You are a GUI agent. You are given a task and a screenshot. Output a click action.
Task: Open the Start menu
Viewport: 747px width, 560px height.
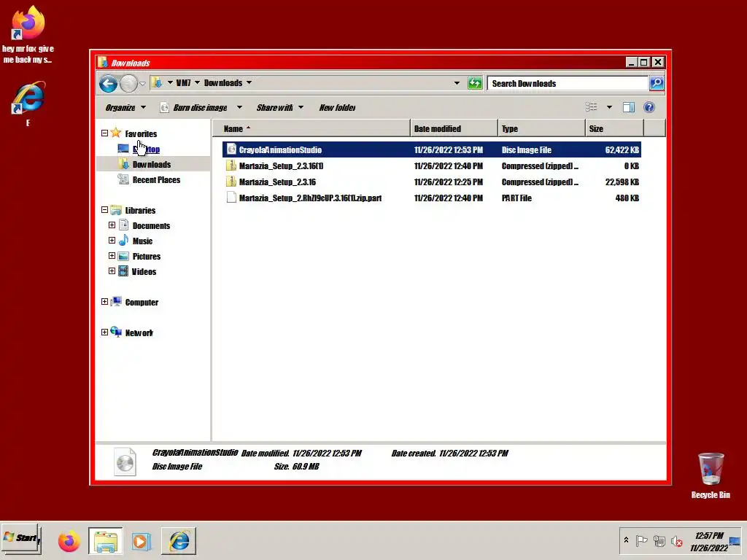point(21,539)
